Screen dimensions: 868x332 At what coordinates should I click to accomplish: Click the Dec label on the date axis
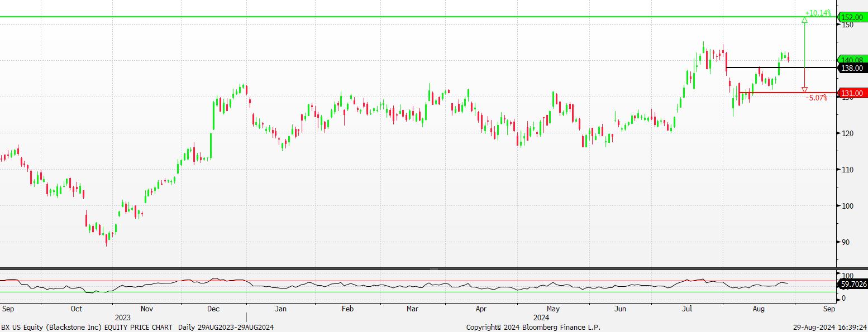(x=213, y=309)
